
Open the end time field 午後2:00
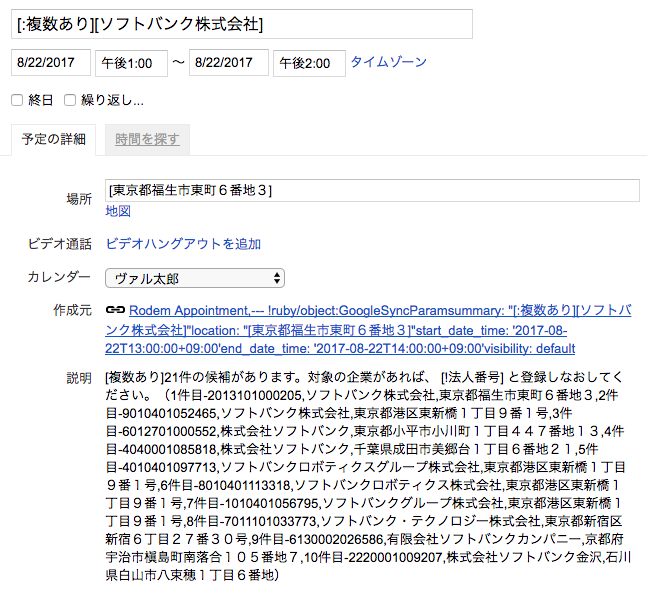click(x=309, y=63)
